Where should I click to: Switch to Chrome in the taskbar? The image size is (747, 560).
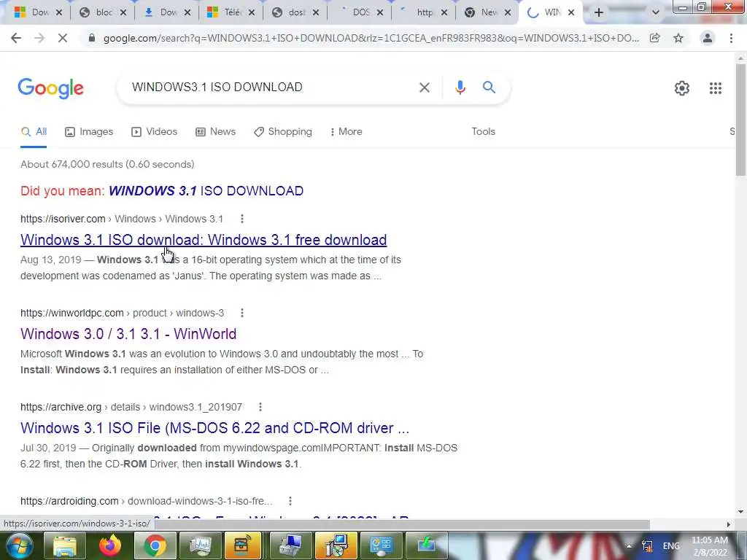[155, 546]
